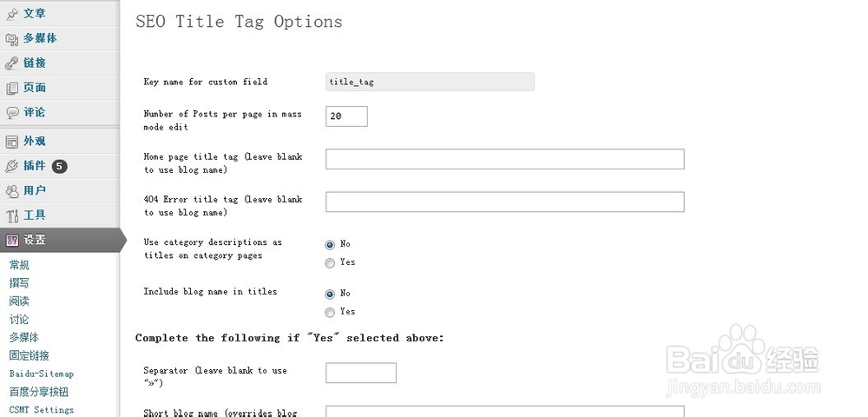Viewport: 868px width, 417px height.
Task: Select Yes for category descriptions as titles
Action: (330, 263)
